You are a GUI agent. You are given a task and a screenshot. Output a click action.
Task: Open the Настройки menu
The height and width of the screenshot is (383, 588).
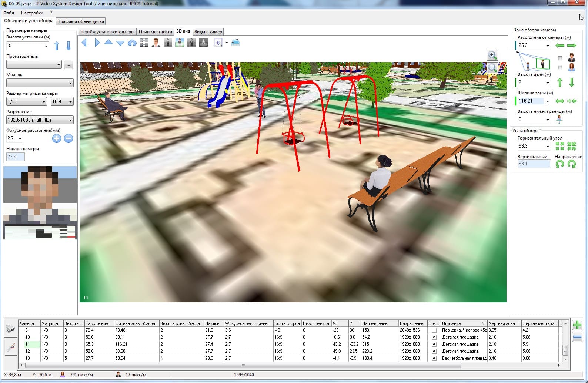coord(32,13)
